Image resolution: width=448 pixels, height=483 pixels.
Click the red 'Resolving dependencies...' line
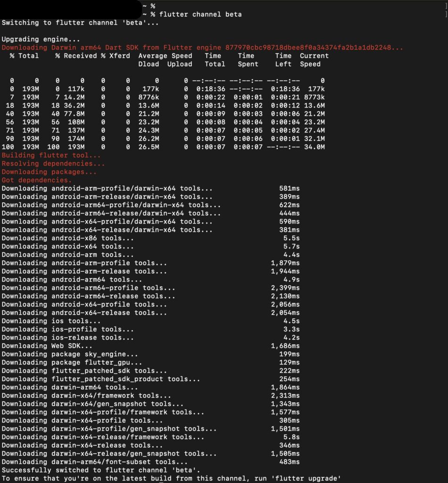[x=53, y=164]
